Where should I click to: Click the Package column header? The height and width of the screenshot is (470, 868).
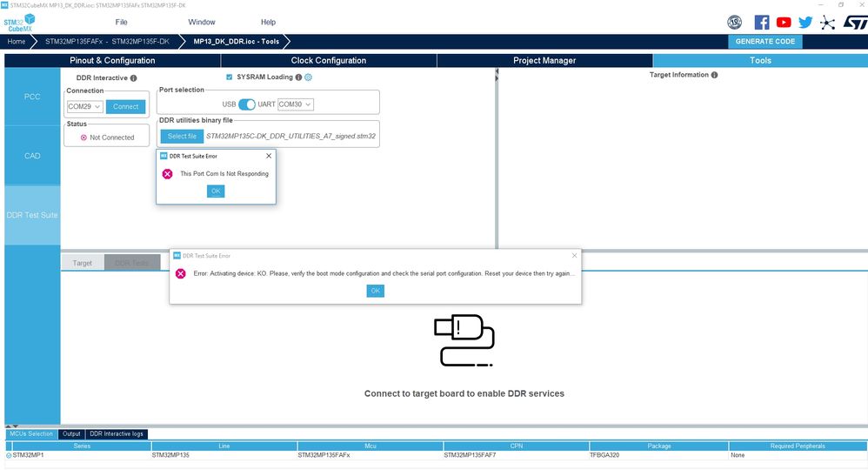click(658, 446)
